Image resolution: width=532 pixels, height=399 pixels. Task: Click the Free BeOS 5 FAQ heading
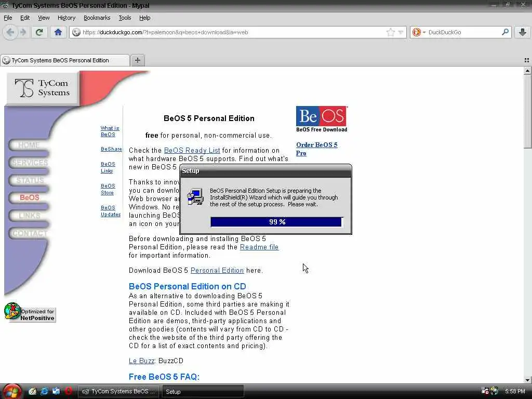(x=164, y=377)
